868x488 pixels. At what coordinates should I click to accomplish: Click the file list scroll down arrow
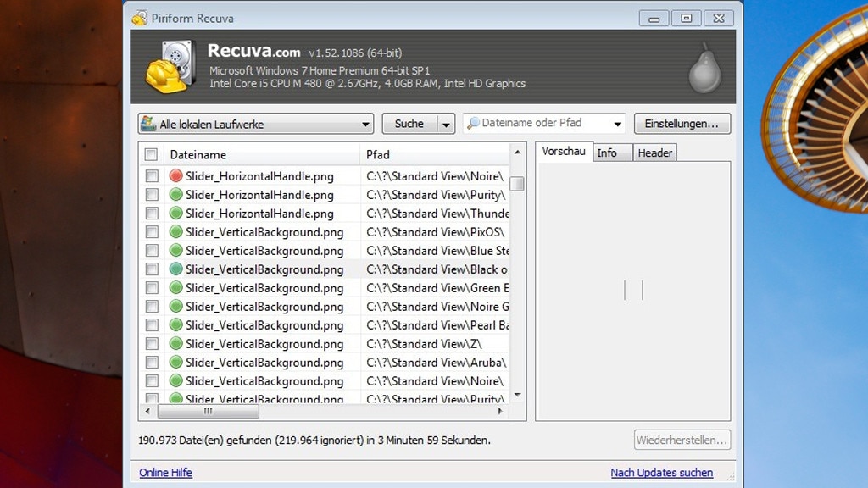click(517, 395)
